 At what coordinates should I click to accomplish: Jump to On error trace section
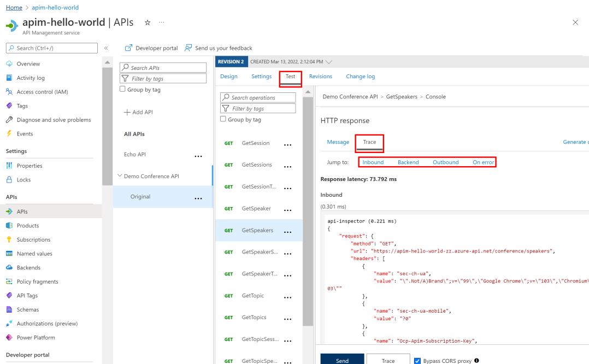(484, 162)
